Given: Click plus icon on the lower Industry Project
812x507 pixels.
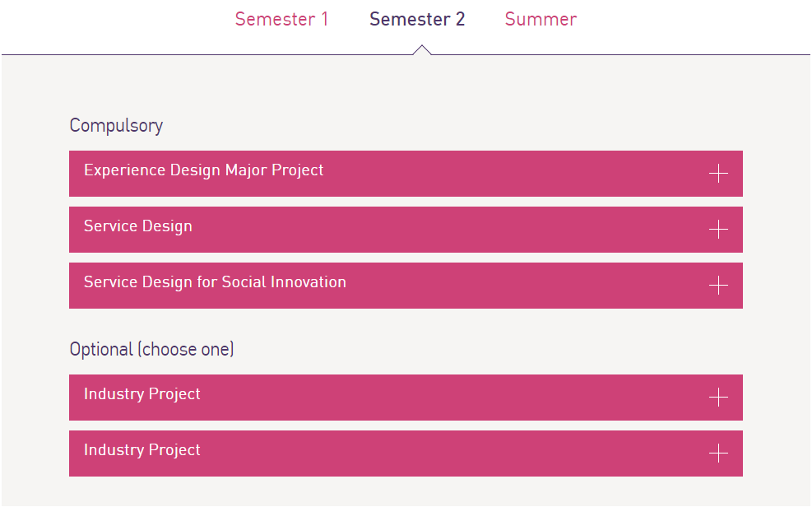Looking at the screenshot, I should tap(718, 454).
